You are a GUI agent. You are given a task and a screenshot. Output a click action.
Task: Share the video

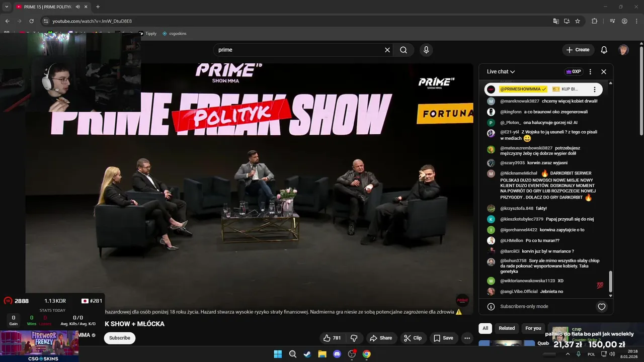(x=380, y=338)
